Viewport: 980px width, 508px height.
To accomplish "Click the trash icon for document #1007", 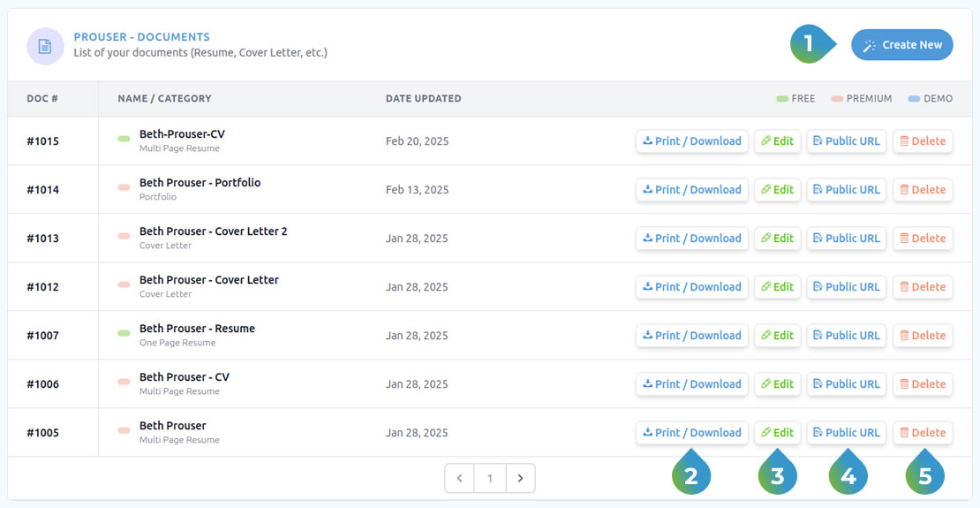I will tap(903, 336).
